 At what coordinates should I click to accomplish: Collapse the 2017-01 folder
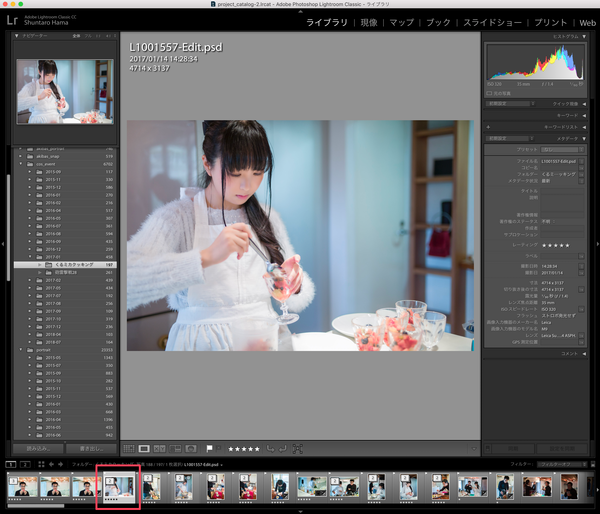pos(29,257)
